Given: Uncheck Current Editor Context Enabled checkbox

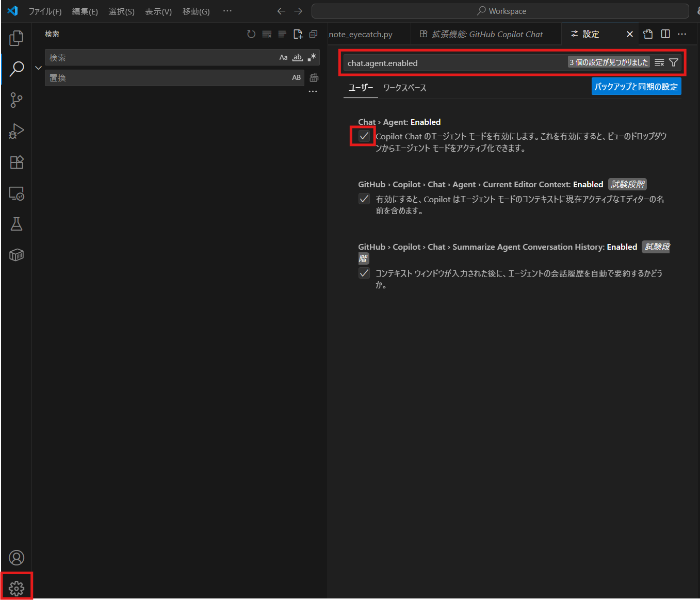Looking at the screenshot, I should click(x=364, y=199).
